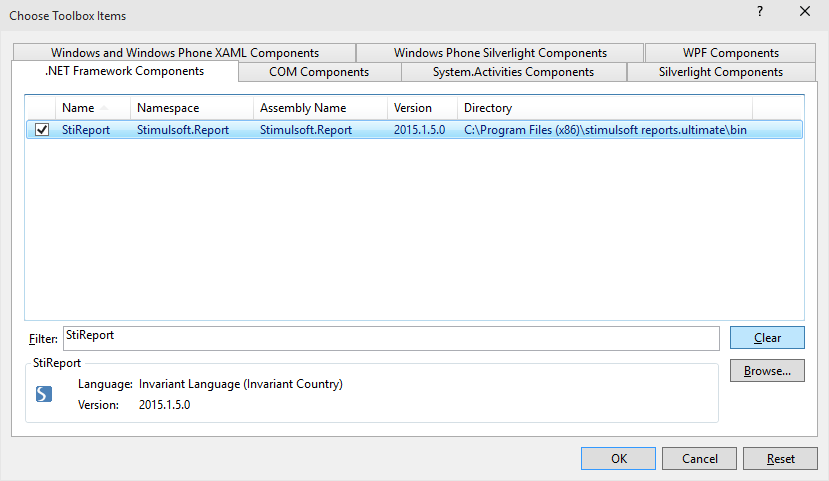Open the WPF Components tab
Screen dimensions: 829x481
tap(730, 53)
